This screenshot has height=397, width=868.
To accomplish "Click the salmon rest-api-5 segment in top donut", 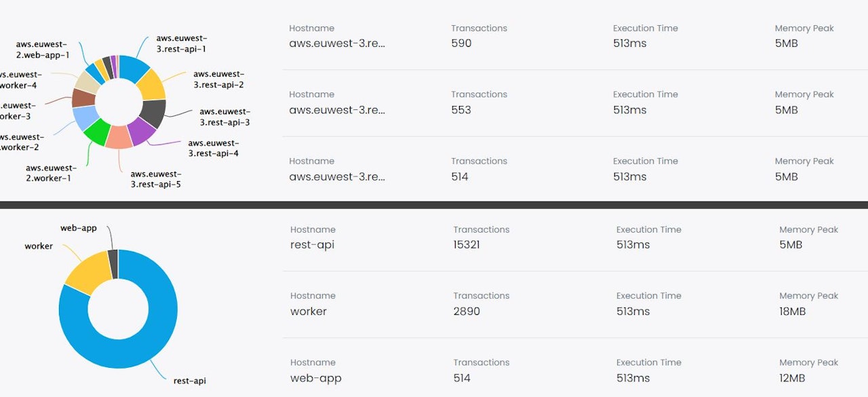I will [x=119, y=137].
